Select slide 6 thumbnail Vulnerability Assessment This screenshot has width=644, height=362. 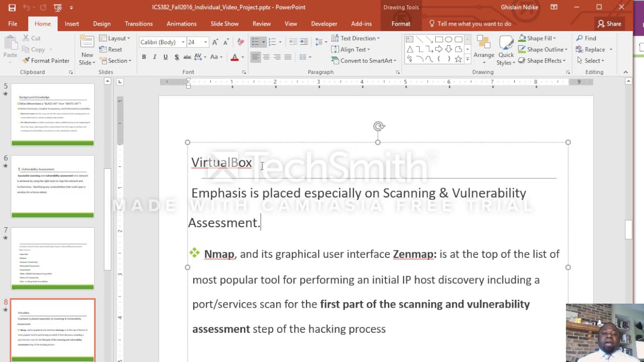(53, 187)
